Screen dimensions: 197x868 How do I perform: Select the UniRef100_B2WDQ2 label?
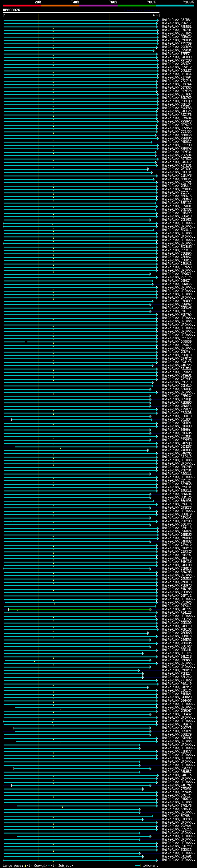[177, 389]
